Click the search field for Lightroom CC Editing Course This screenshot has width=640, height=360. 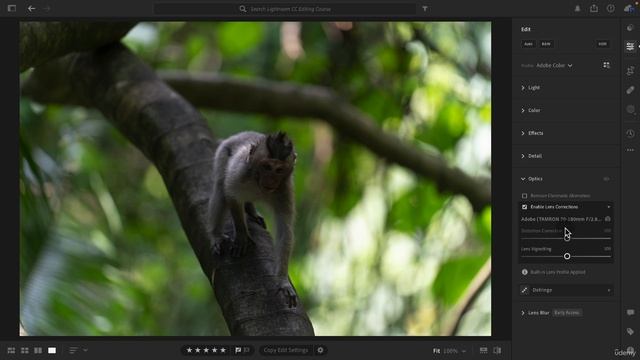click(x=284, y=9)
